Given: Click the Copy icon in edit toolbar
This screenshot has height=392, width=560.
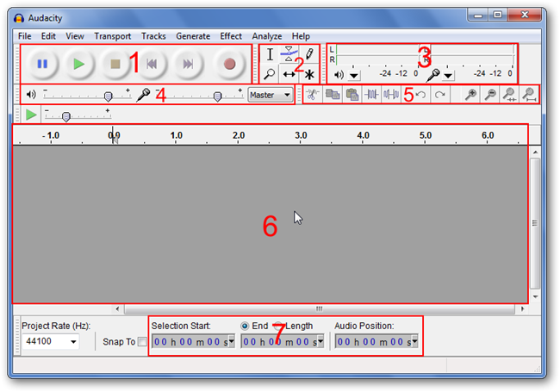Looking at the screenshot, I should coord(333,95).
